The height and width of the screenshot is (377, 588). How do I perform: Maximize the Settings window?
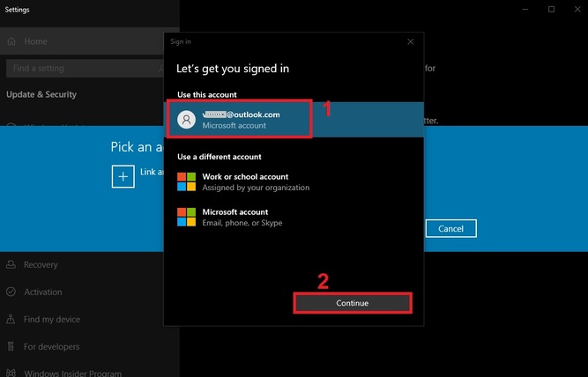pos(551,10)
